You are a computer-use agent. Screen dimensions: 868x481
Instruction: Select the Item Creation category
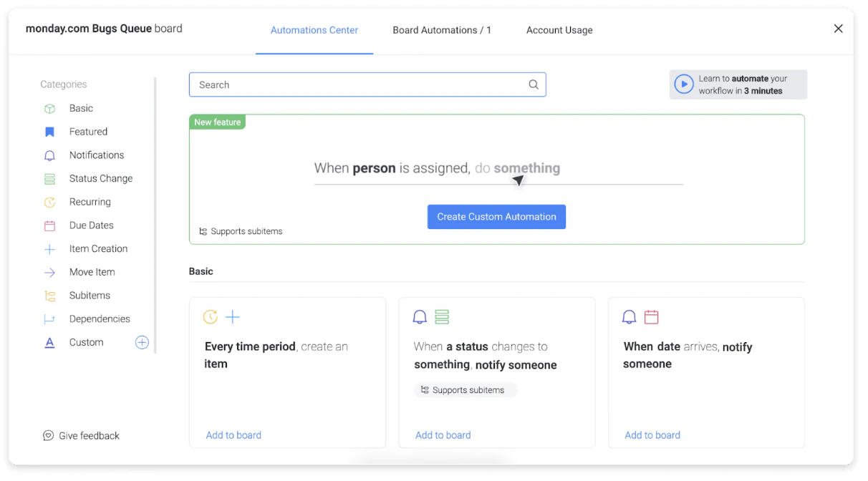point(98,248)
